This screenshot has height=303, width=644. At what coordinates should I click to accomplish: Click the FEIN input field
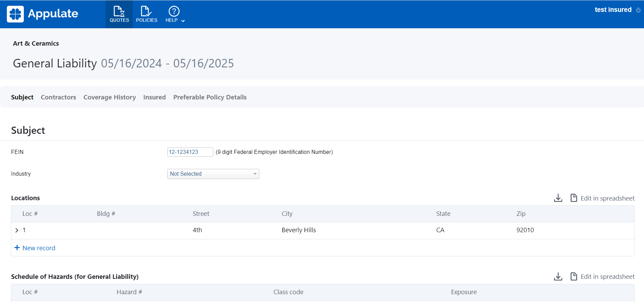coord(190,152)
